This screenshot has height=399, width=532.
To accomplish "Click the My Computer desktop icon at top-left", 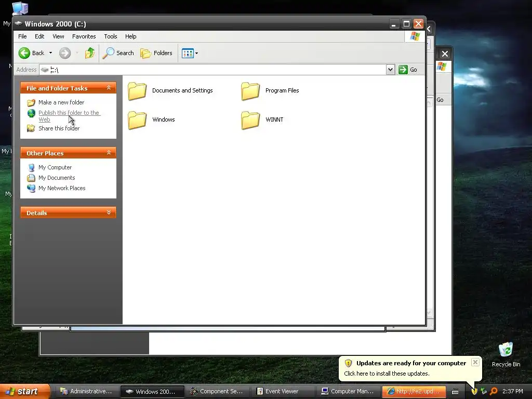I will [x=20, y=8].
